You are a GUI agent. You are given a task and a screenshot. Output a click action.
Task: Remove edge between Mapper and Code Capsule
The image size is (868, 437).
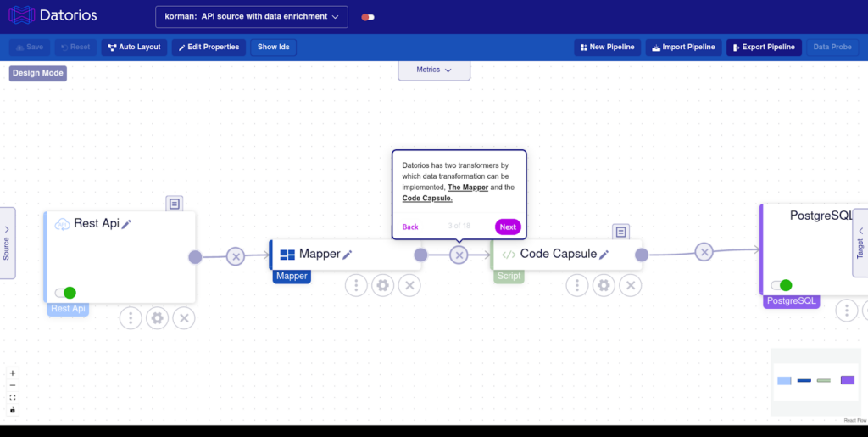[x=459, y=255]
